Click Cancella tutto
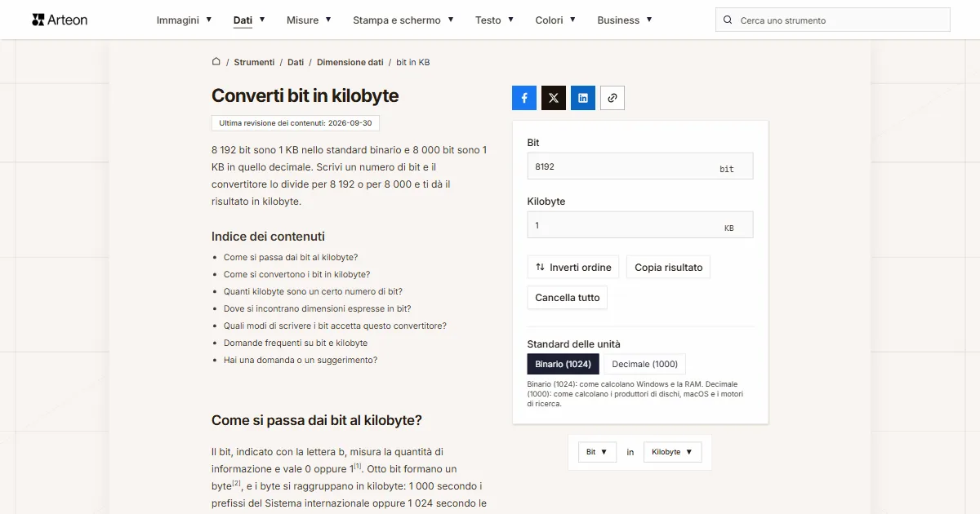Image resolution: width=980 pixels, height=514 pixels. (568, 298)
